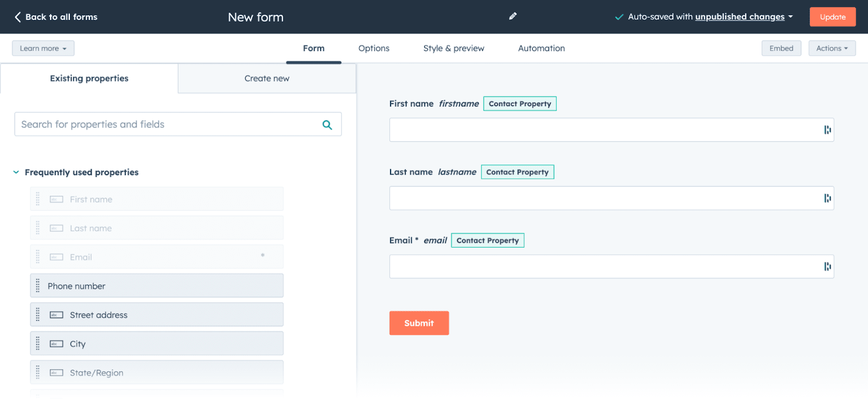Collapse Frequently used properties section
The image size is (868, 400).
click(x=16, y=172)
